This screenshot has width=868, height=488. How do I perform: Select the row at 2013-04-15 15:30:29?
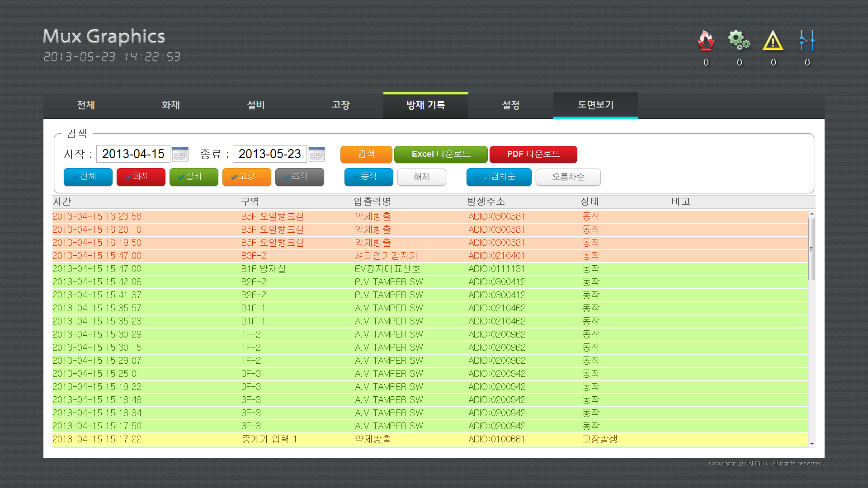pos(430,334)
